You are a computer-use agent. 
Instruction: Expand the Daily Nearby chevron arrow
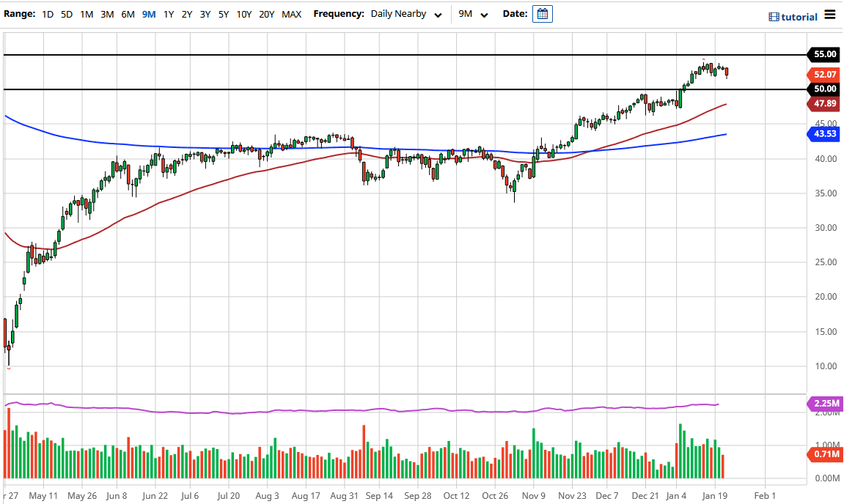(x=438, y=15)
